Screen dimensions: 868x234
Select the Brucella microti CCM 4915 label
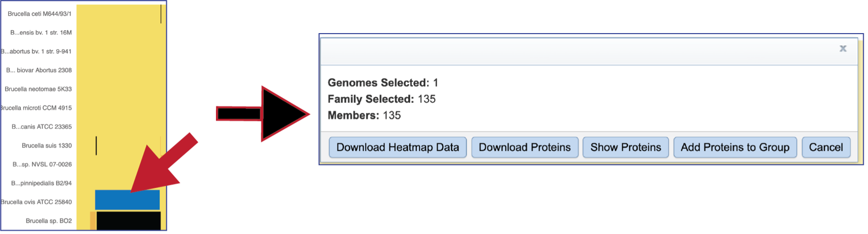tap(36, 108)
